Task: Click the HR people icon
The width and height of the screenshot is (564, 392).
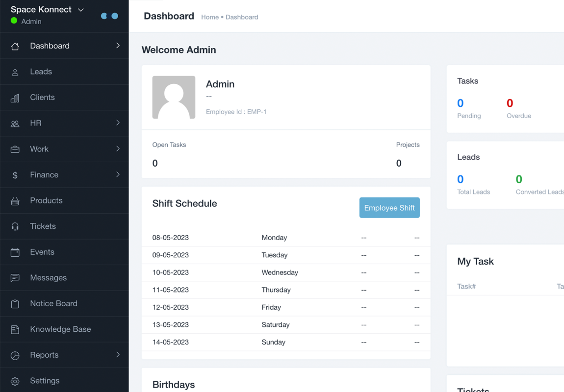Action: (x=15, y=124)
